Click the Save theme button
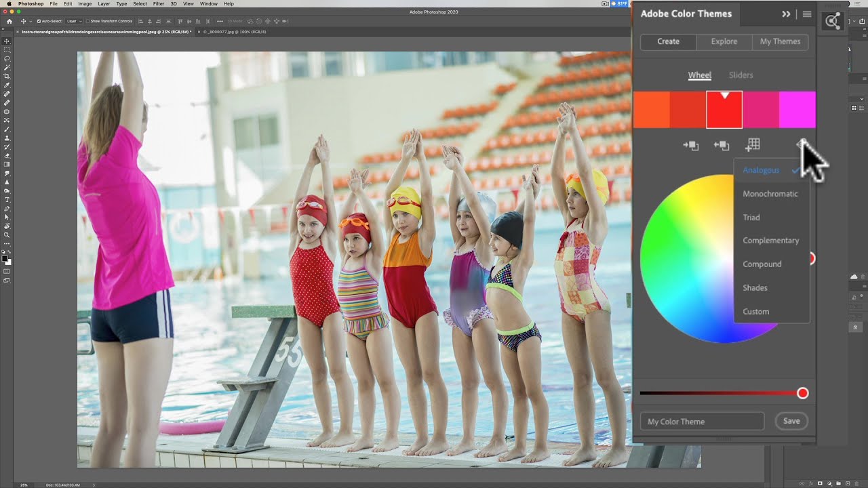Image resolution: width=868 pixels, height=488 pixels. (791, 421)
